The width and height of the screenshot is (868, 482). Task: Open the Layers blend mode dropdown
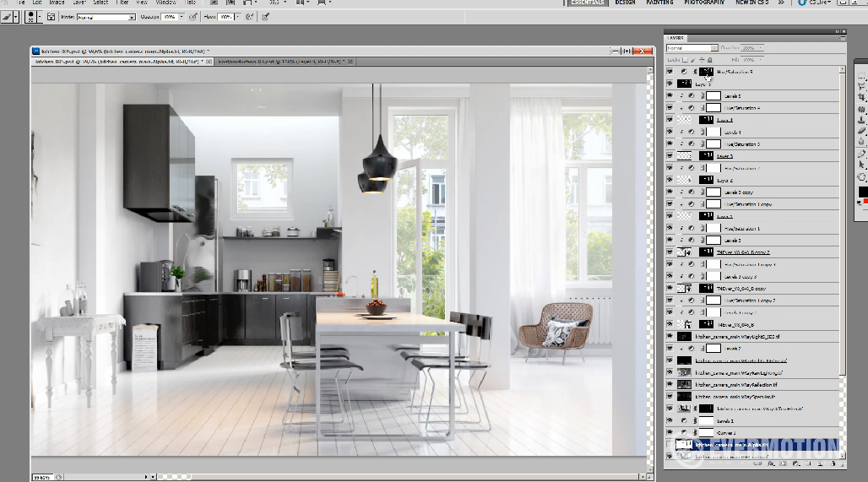(692, 48)
